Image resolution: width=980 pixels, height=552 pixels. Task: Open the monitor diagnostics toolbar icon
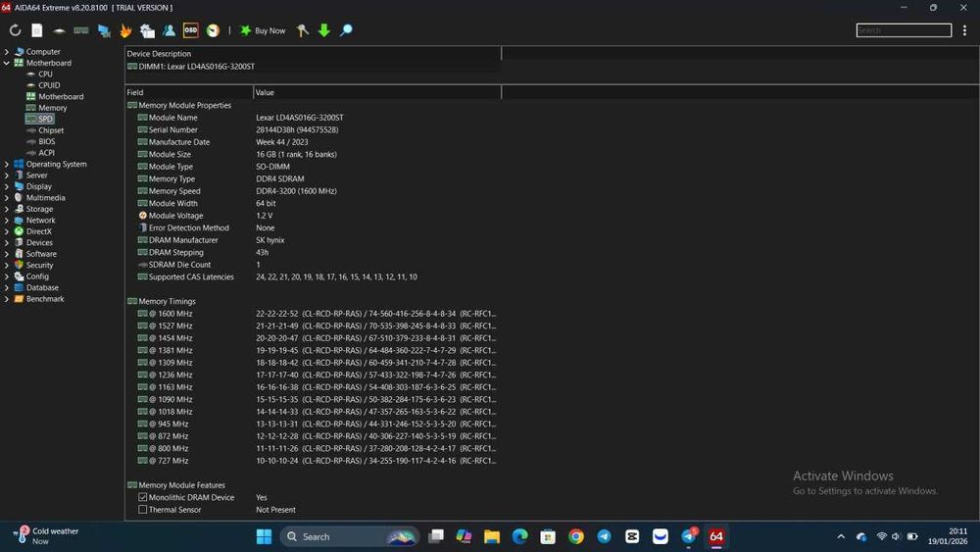pyautogui.click(x=104, y=30)
